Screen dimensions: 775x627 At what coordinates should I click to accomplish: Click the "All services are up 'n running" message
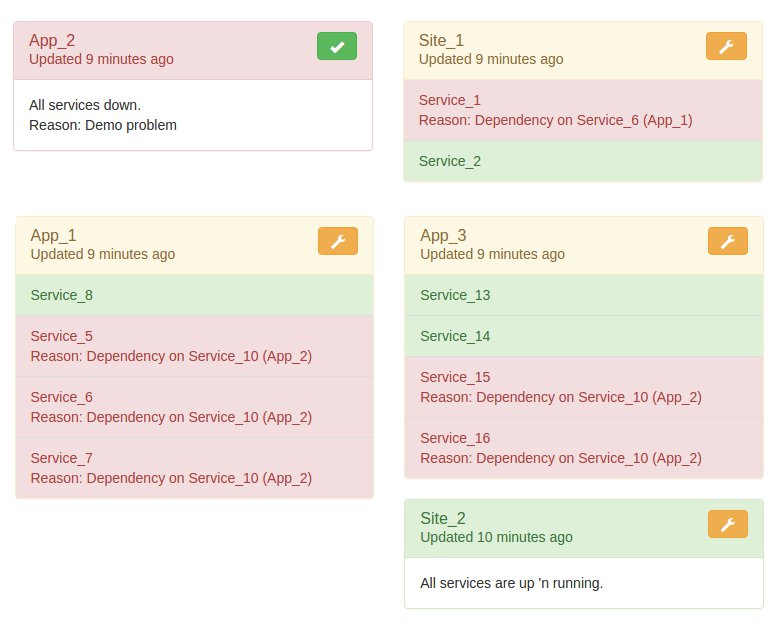click(x=512, y=584)
